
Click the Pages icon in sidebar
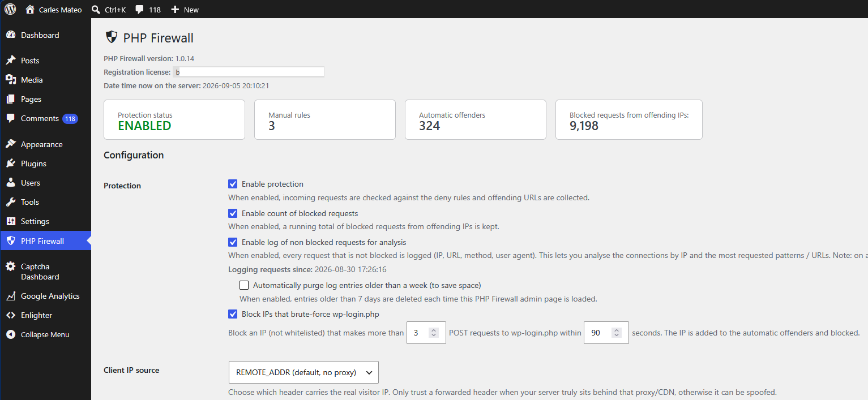pyautogui.click(x=11, y=99)
